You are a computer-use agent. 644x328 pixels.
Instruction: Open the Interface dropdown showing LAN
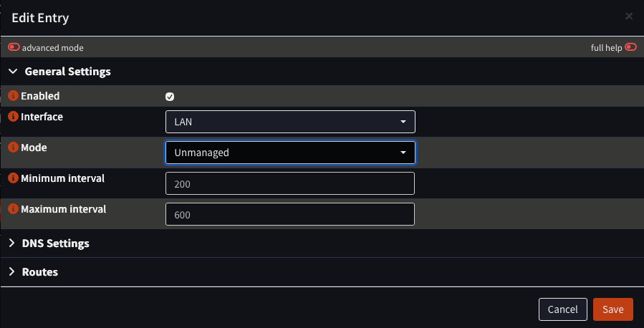click(x=290, y=122)
